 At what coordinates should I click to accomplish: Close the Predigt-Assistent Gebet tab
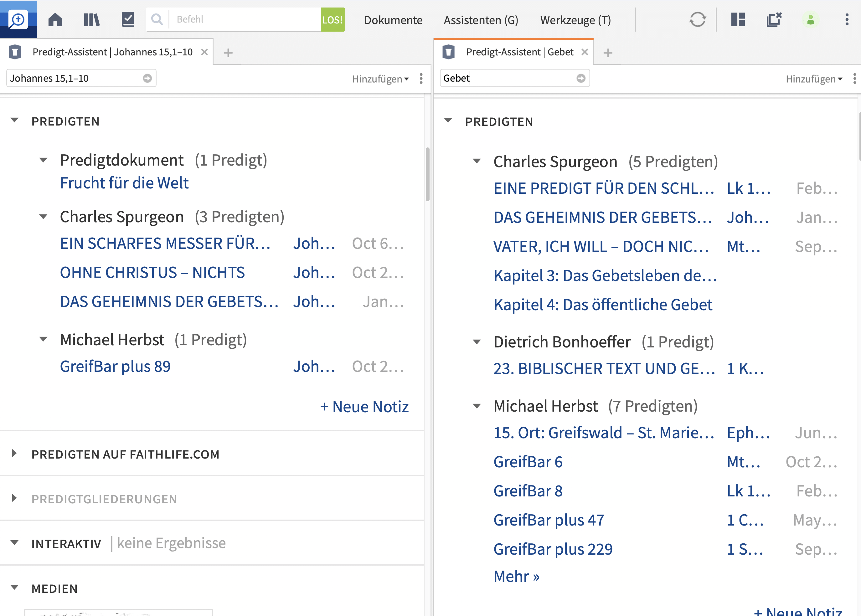585,52
